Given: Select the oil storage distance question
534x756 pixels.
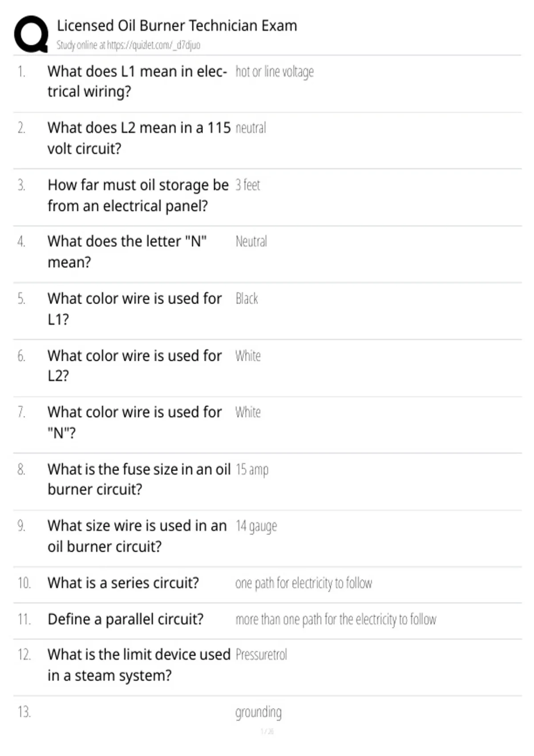Looking at the screenshot, I should 138,195.
